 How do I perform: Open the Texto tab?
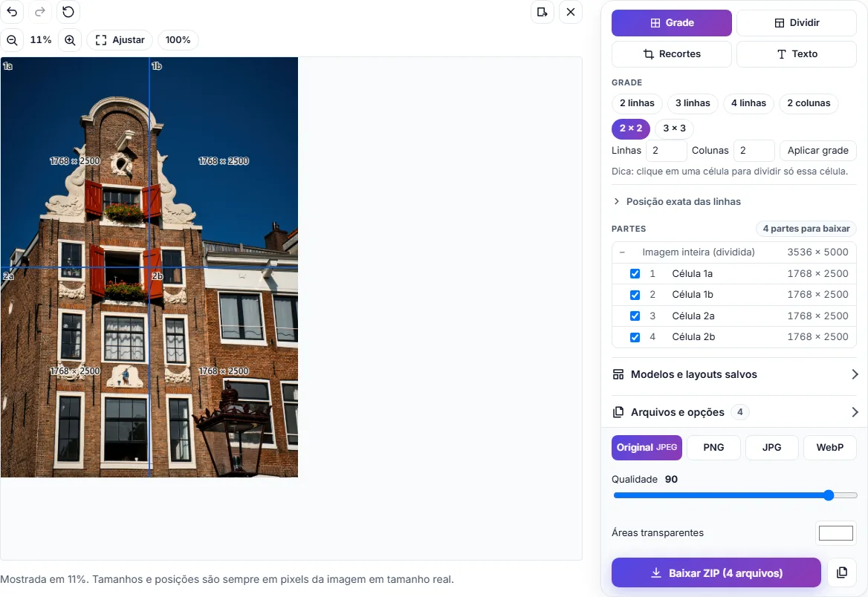click(797, 53)
